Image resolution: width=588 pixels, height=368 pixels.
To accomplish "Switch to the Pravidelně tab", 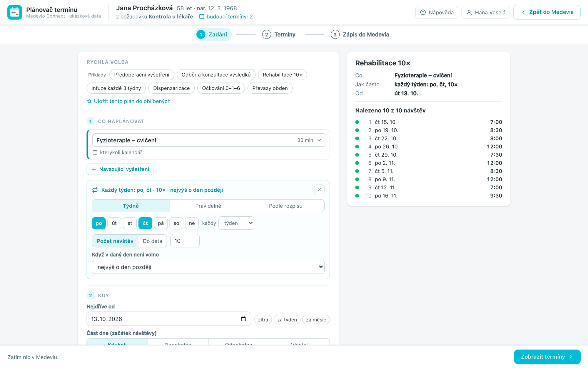I will [208, 206].
